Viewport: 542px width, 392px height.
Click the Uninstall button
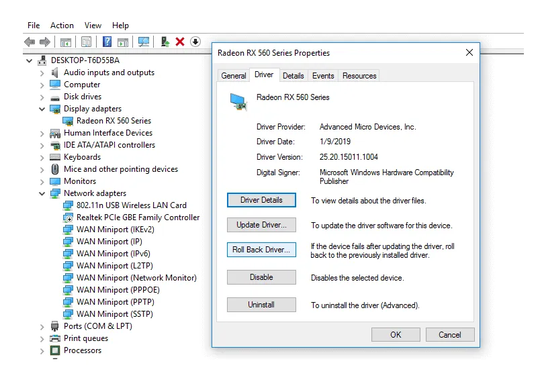261,305
